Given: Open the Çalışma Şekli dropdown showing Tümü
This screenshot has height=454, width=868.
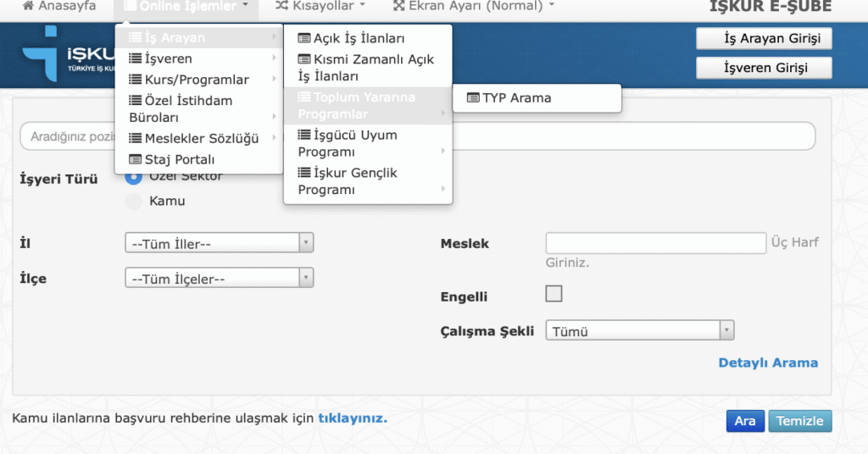Looking at the screenshot, I should (640, 330).
